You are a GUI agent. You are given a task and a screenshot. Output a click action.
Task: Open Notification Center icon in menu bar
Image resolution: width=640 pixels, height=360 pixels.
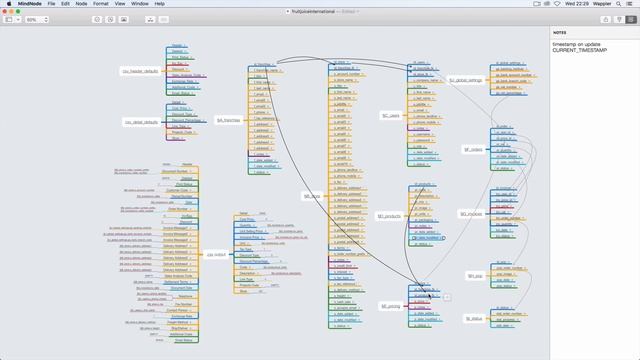tap(630, 4)
